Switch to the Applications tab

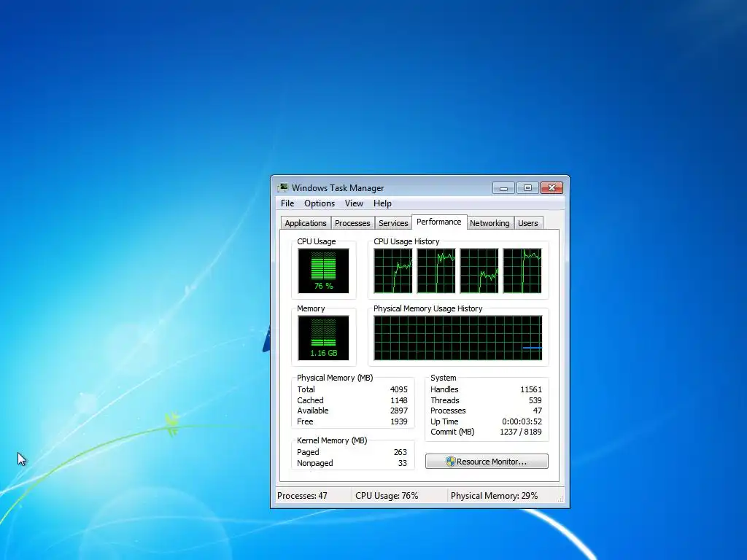306,223
